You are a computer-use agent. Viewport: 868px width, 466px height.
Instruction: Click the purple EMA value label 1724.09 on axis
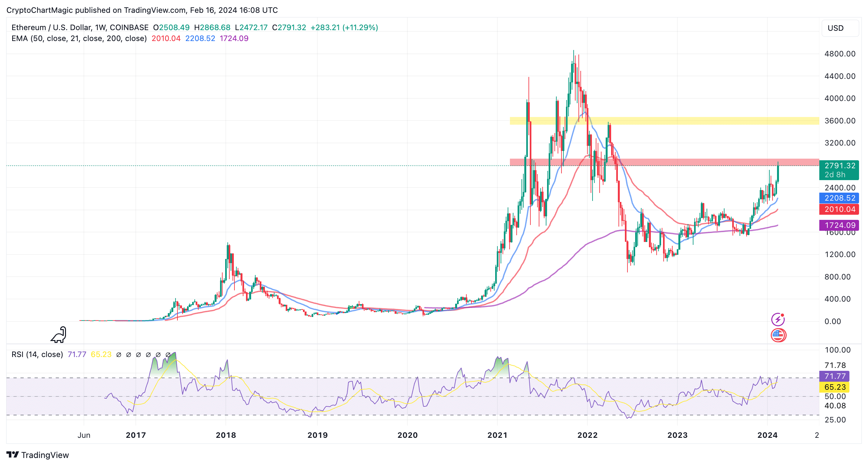839,225
